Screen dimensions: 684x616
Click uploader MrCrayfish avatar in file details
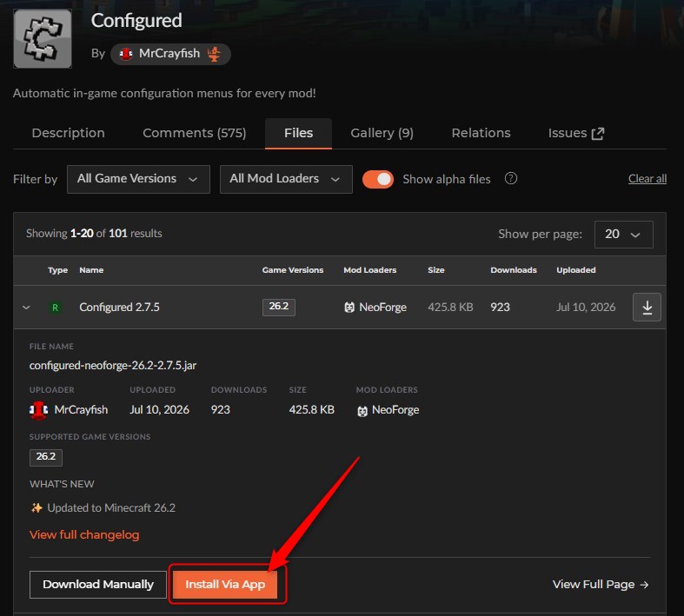point(38,410)
